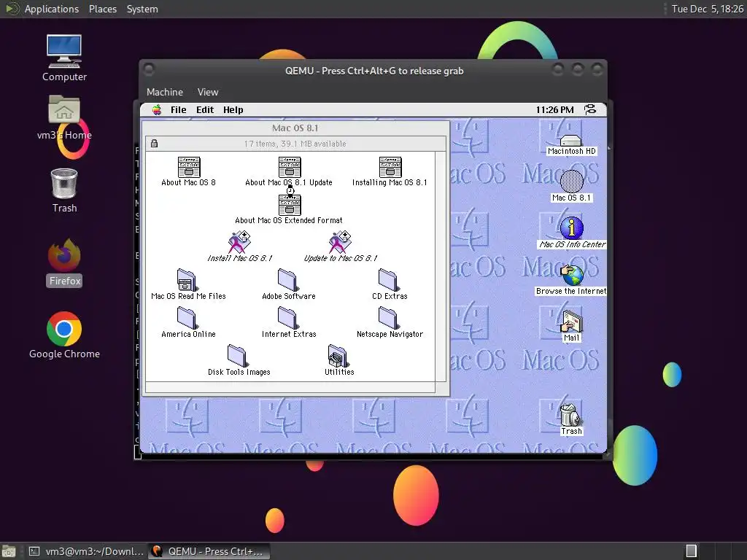Screen dimensions: 747x560
Task: Open the System menu in top panel
Action: point(142,9)
